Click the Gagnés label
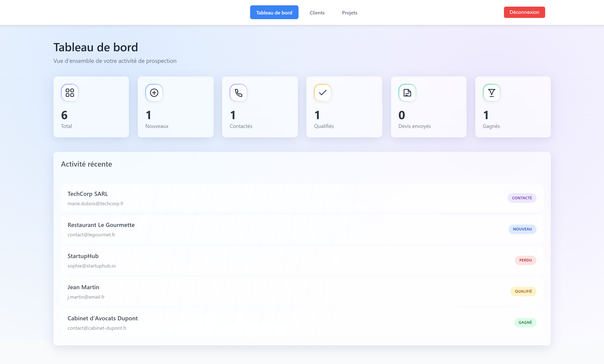Screen dimensions: 604x364 pos(491,126)
